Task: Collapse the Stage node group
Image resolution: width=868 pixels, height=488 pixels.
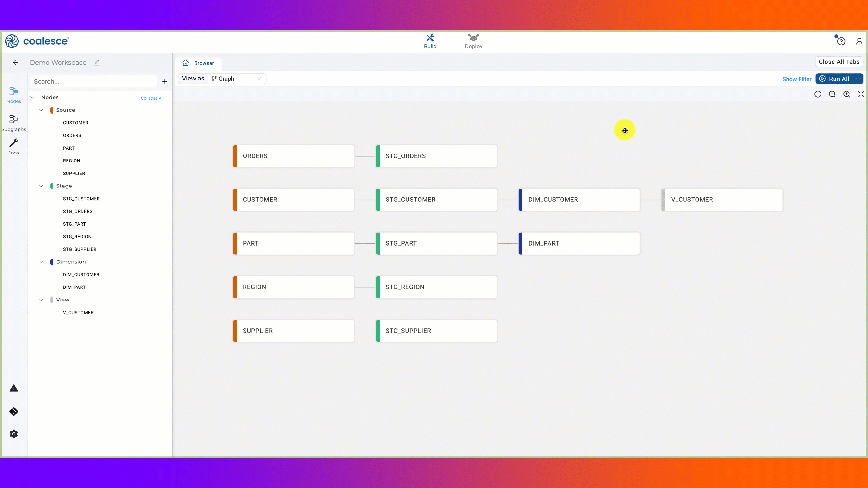Action: [41, 186]
